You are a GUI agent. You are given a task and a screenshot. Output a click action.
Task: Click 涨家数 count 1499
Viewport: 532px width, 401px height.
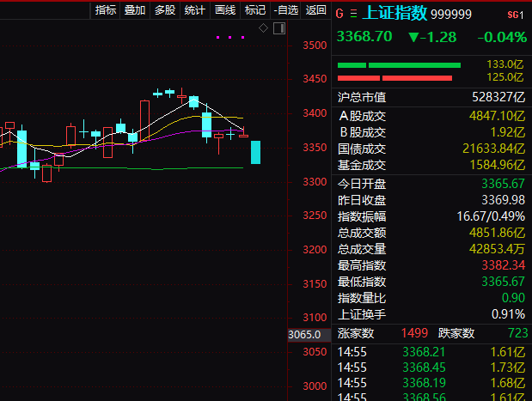pos(414,333)
